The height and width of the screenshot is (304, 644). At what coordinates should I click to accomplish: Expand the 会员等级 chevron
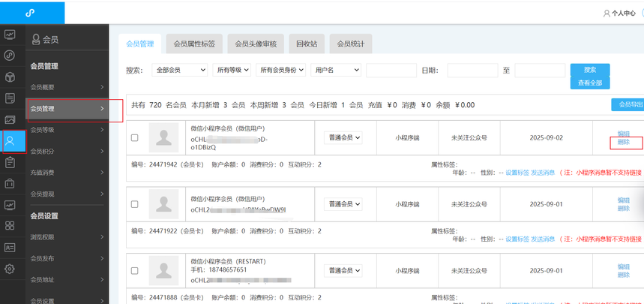coord(102,130)
